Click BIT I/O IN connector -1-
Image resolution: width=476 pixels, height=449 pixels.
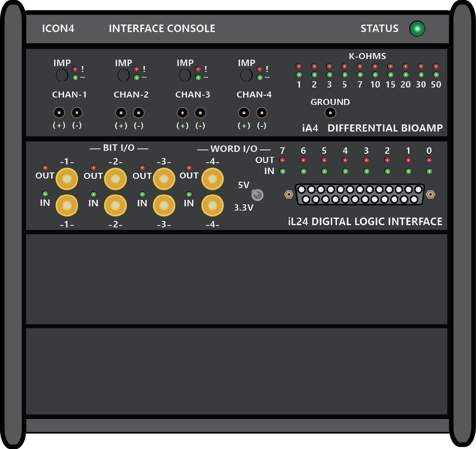click(67, 205)
